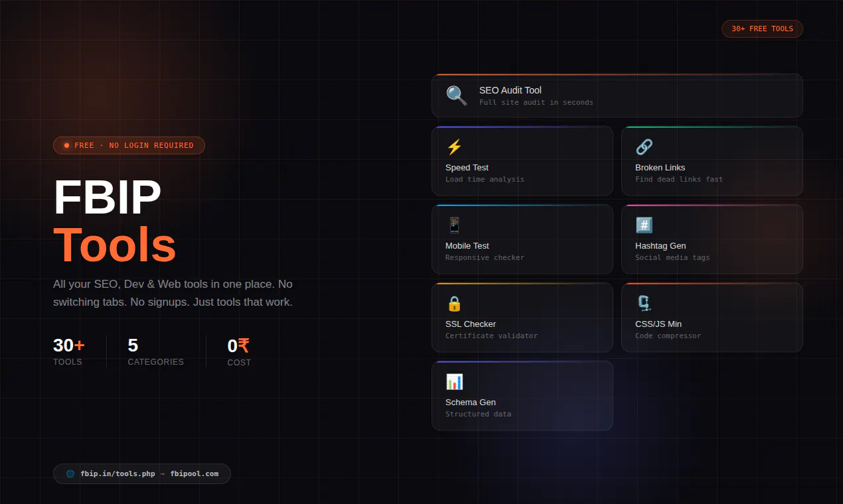Open the SEO Audit Tool title
The height and width of the screenshot is (504, 843).
(510, 90)
